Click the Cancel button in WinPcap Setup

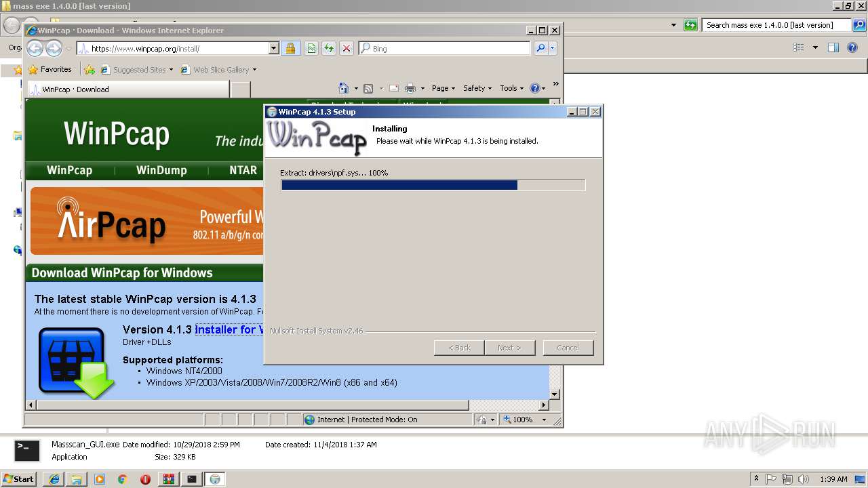(568, 348)
